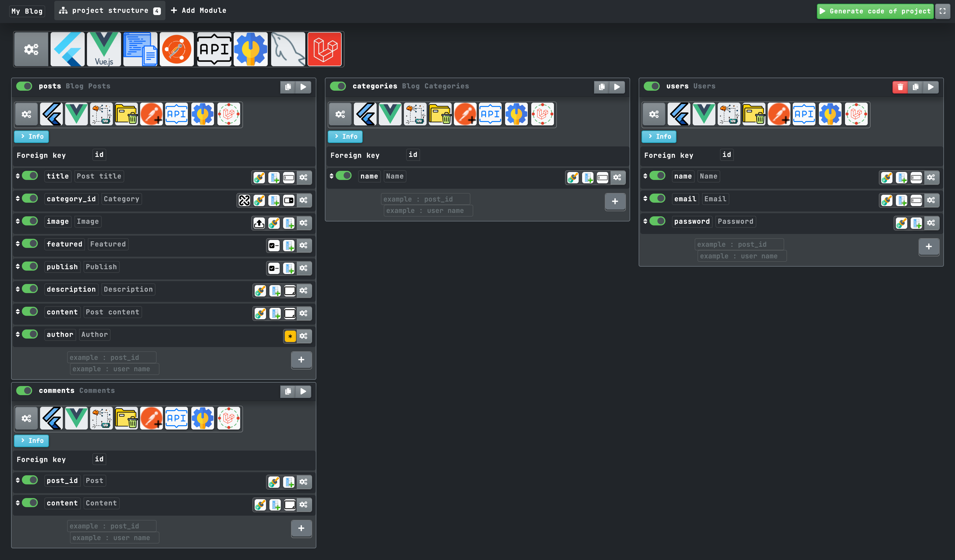The height and width of the screenshot is (560, 955).
Task: Toggle the users module switch
Action: point(652,86)
